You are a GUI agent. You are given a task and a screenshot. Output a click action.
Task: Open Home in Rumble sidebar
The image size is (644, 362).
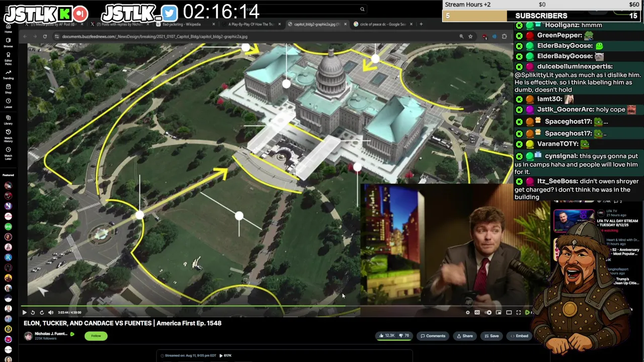8,28
